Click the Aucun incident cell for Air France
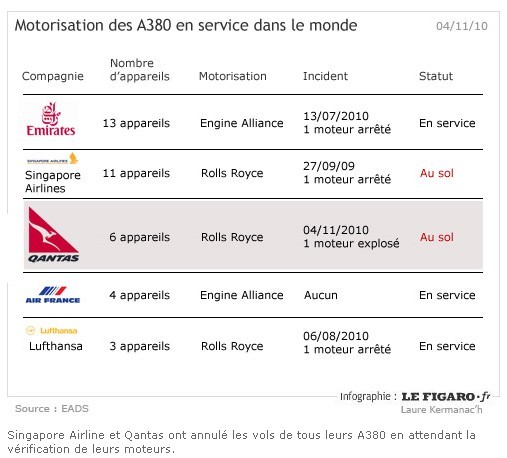507x458 pixels. point(321,295)
